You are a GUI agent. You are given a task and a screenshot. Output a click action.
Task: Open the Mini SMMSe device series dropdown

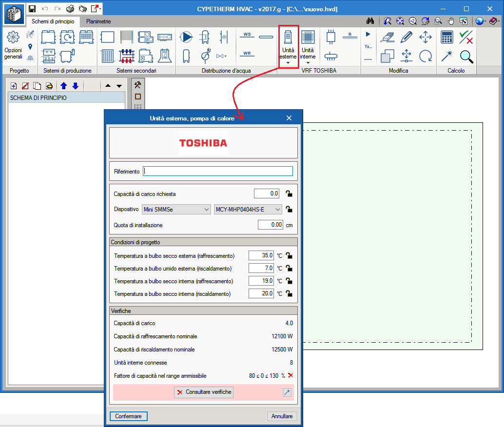pos(176,209)
